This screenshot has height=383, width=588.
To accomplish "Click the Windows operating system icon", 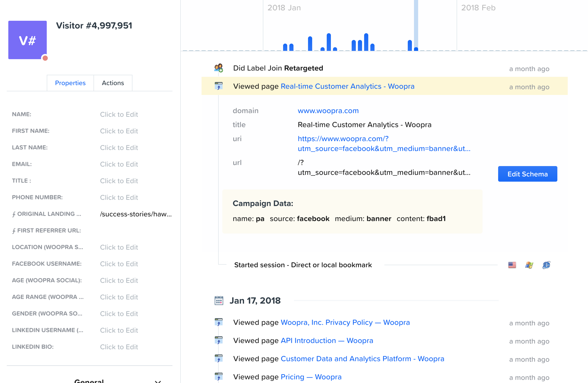I will [x=529, y=265].
